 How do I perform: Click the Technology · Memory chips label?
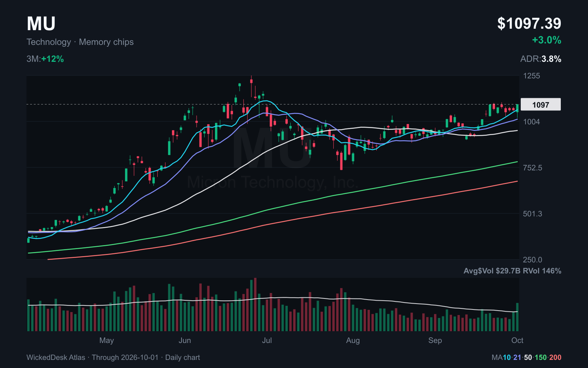80,42
